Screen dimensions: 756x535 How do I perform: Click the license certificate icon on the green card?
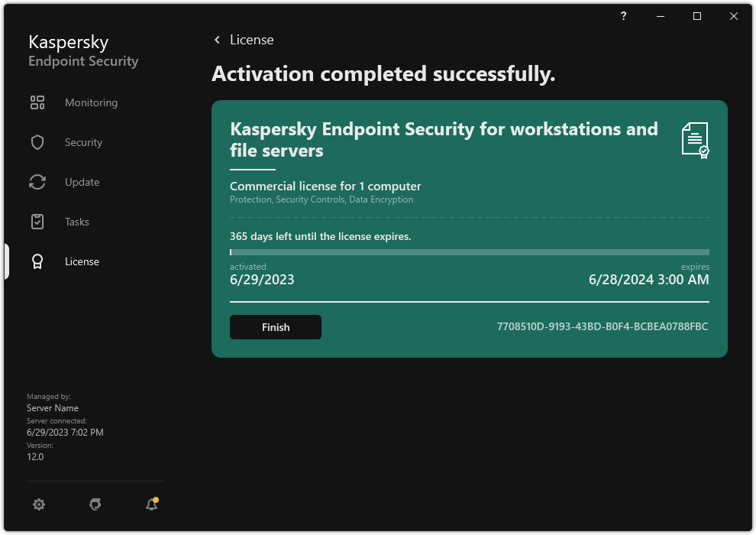pos(695,141)
